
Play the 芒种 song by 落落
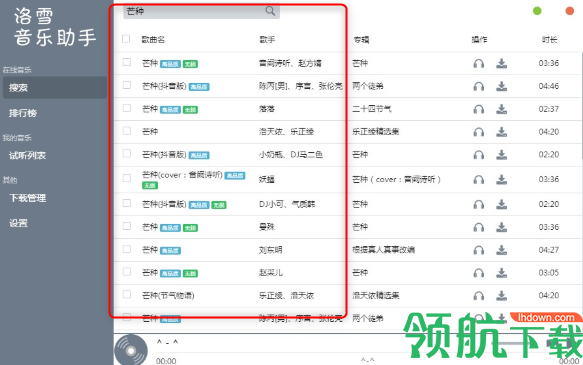tap(479, 109)
